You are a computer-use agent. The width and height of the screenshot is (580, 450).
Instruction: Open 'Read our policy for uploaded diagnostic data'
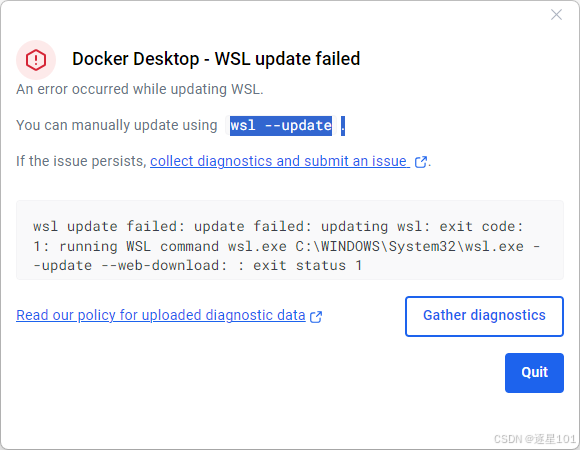click(x=161, y=315)
